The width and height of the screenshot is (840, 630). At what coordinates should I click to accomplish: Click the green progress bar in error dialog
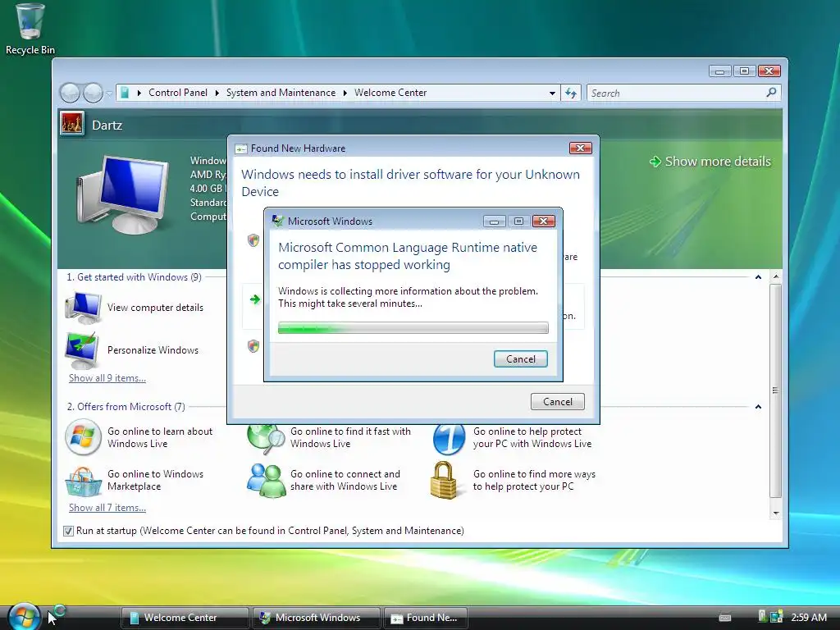point(413,328)
